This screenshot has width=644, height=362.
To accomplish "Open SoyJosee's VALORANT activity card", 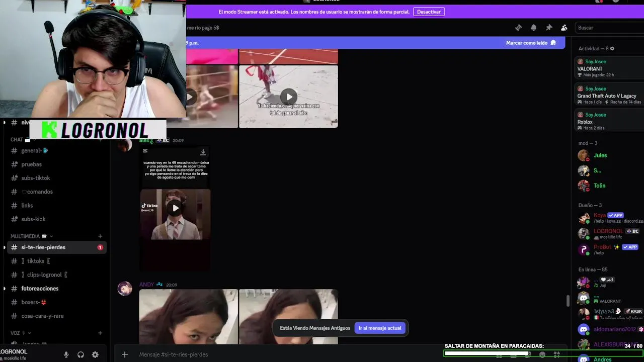I will point(609,68).
